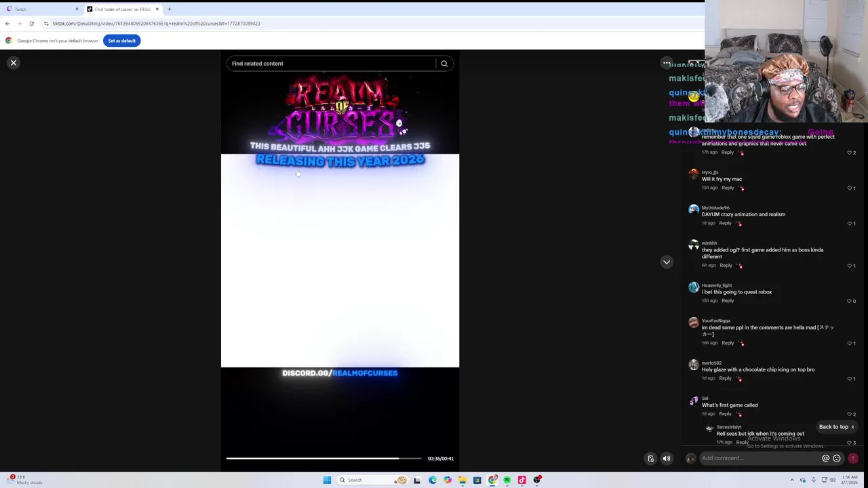Open Heavenly_light profile avatar
868x488 pixels.
point(693,287)
